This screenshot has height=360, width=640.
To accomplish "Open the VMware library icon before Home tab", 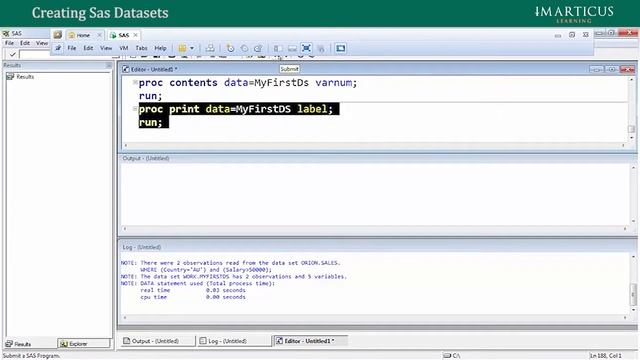I will tap(58, 35).
